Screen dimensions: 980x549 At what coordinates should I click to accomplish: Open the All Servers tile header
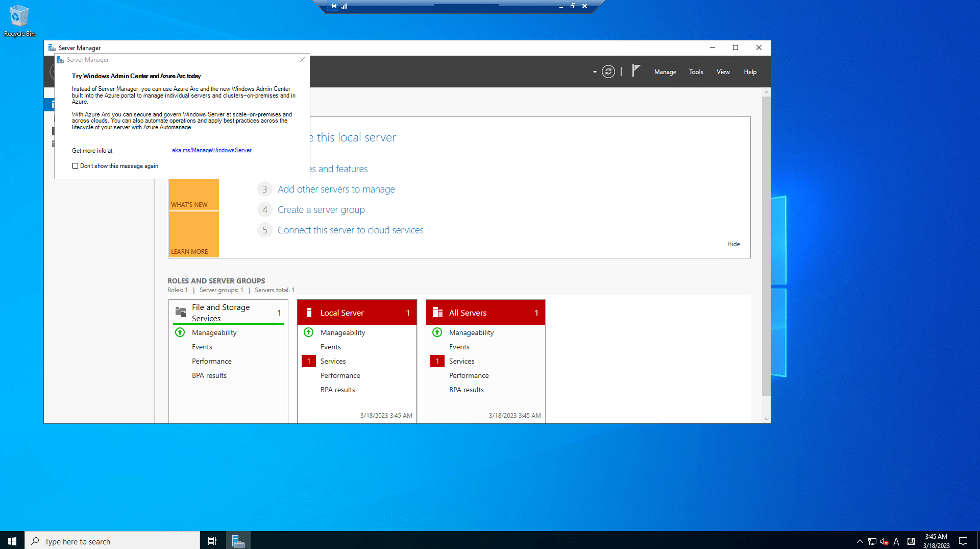pyautogui.click(x=485, y=313)
